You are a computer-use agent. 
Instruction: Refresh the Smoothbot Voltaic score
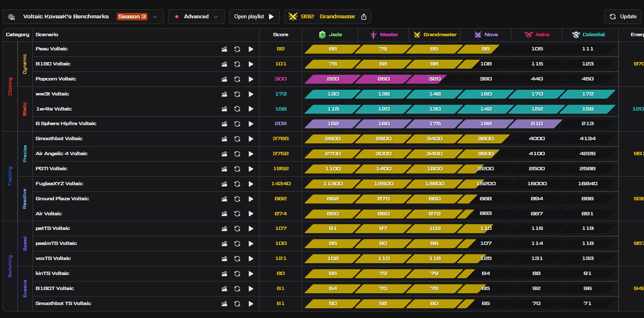click(237, 139)
